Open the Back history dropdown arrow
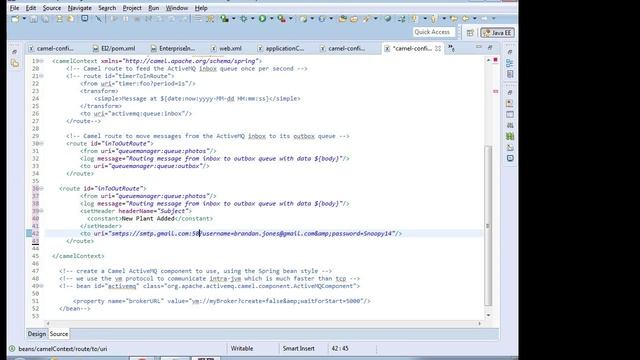Viewport: 640px width, 360px height. tap(474, 19)
